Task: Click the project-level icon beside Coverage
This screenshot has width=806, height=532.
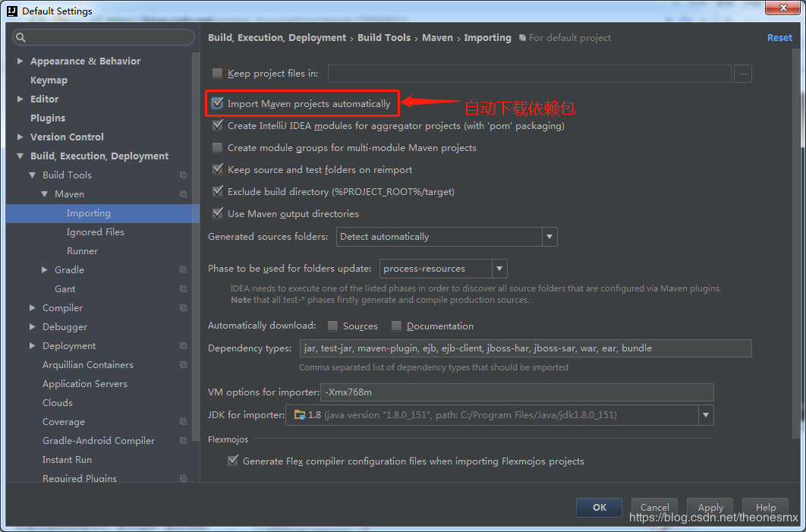Action: point(183,422)
